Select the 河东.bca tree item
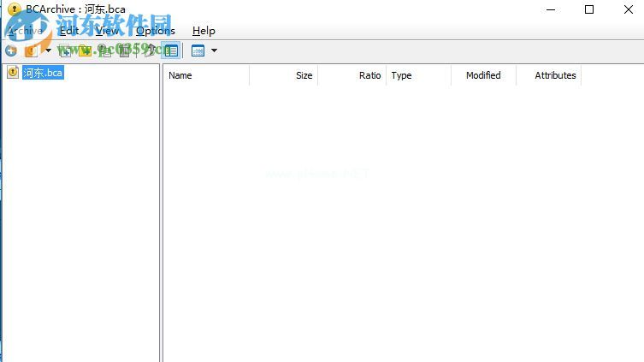This screenshot has width=644, height=362. click(x=43, y=73)
